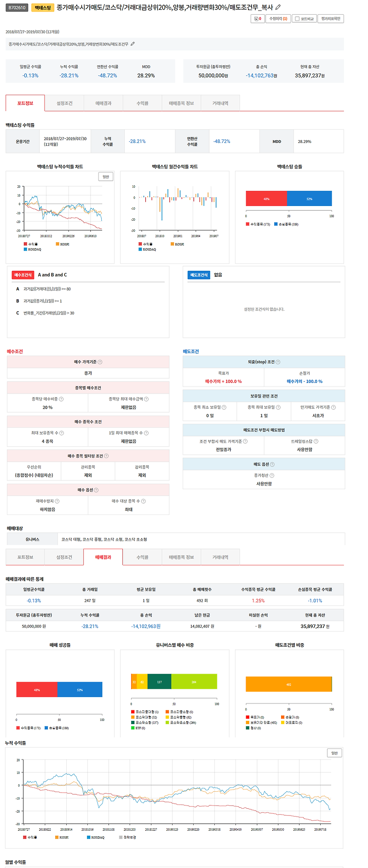Click the lime 264 segment in 유니버스별 bar
The height and width of the screenshot is (868, 368).
point(194,682)
